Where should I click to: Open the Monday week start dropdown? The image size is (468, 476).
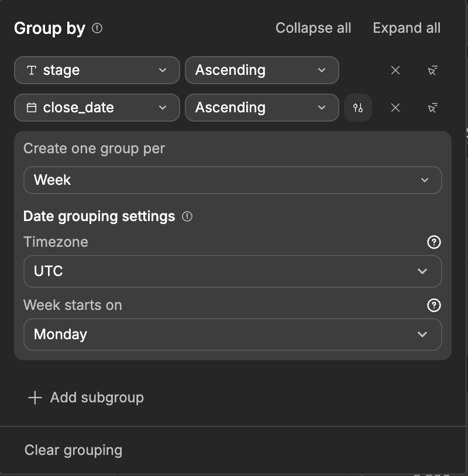click(233, 334)
